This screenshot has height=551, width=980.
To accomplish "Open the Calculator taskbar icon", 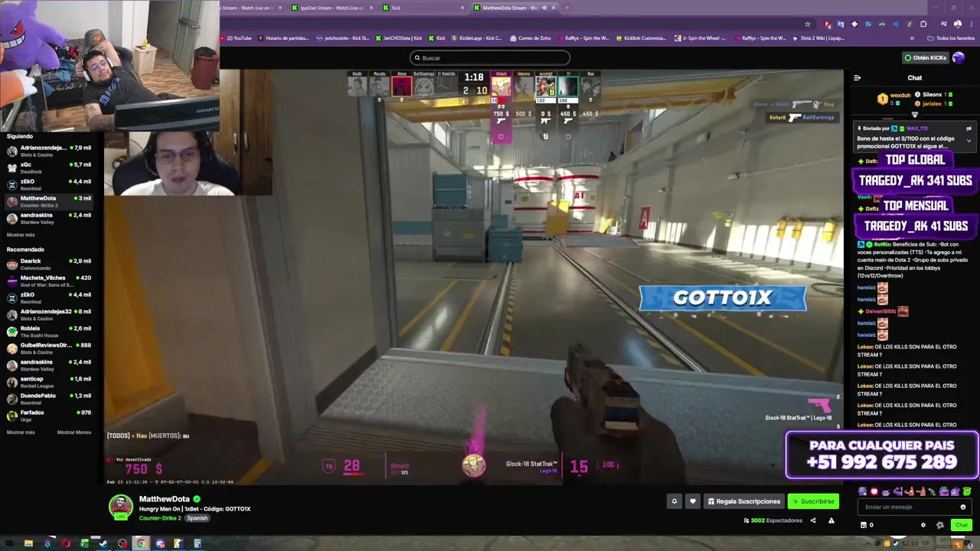I will pos(197,543).
